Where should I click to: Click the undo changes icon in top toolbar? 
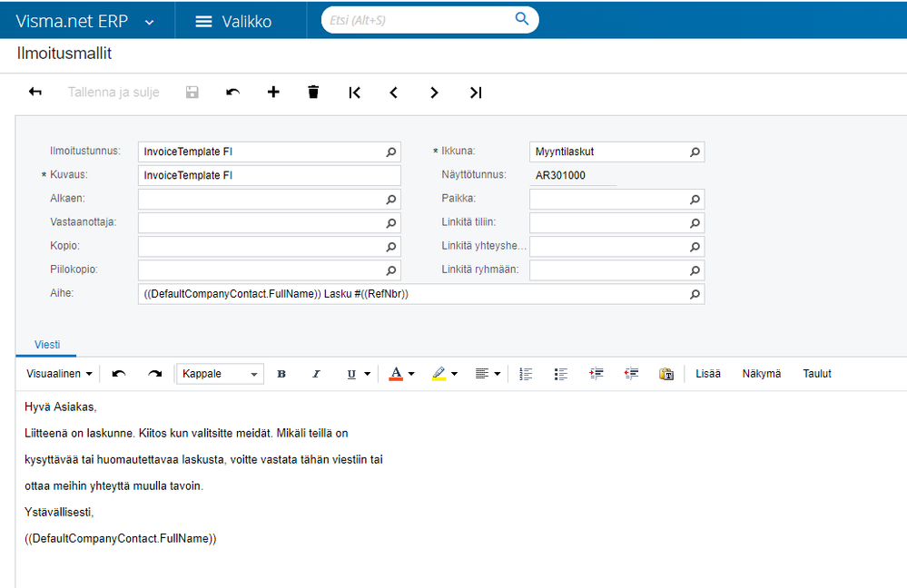coord(232,92)
